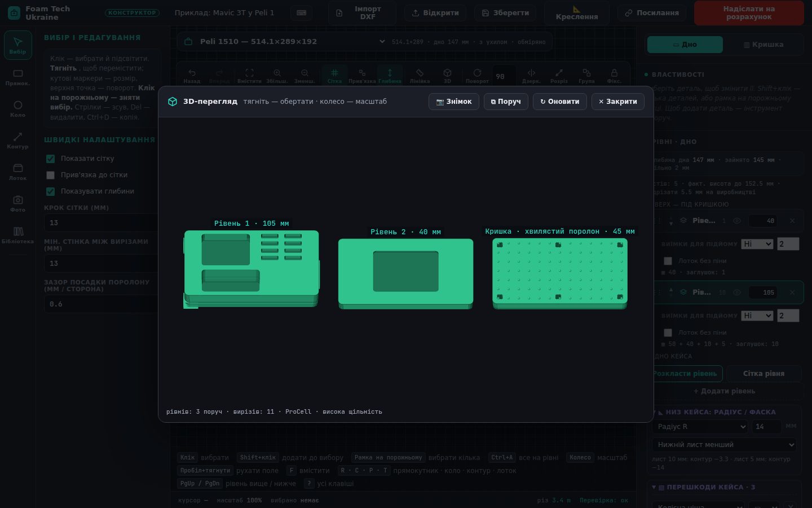Zoom in with the Збільш. icon
The image size is (812, 508).
pyautogui.click(x=277, y=76)
